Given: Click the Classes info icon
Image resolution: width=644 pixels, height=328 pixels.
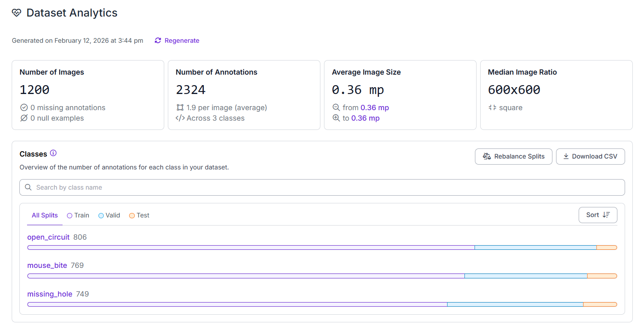Looking at the screenshot, I should point(53,153).
